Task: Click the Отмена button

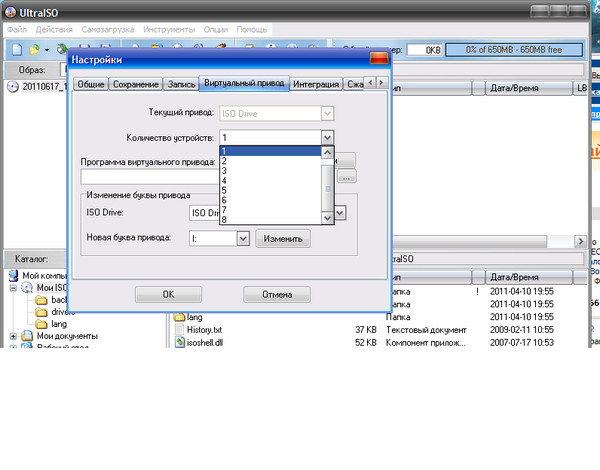Action: click(x=277, y=294)
